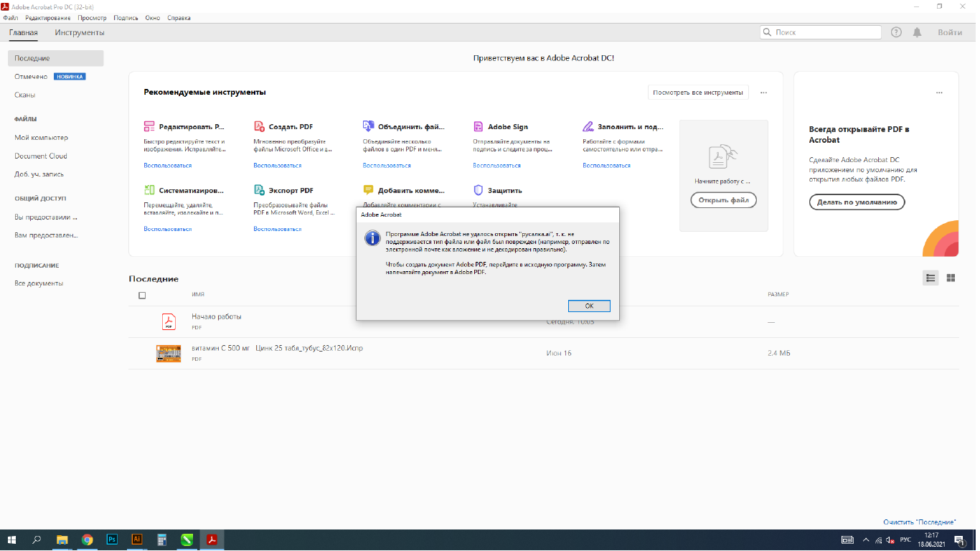
Task: Switch to the Главная tab
Action: (24, 32)
